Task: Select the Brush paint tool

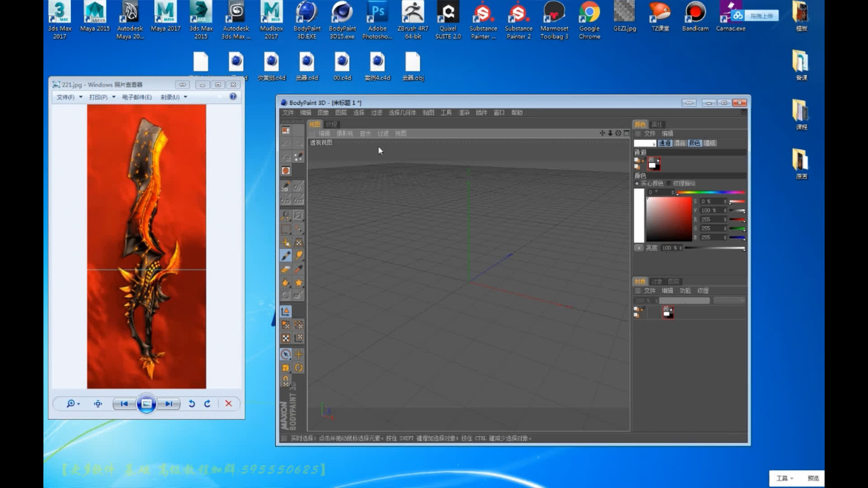Action: click(286, 256)
